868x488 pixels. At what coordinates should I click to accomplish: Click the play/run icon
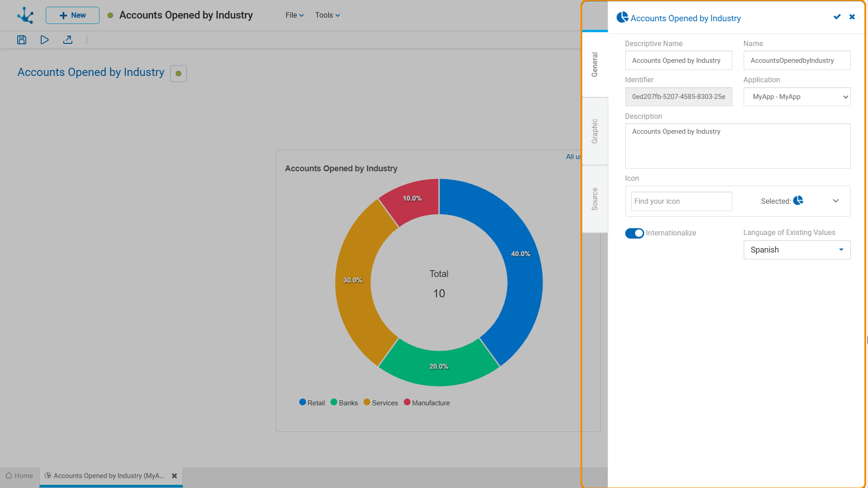coord(44,40)
